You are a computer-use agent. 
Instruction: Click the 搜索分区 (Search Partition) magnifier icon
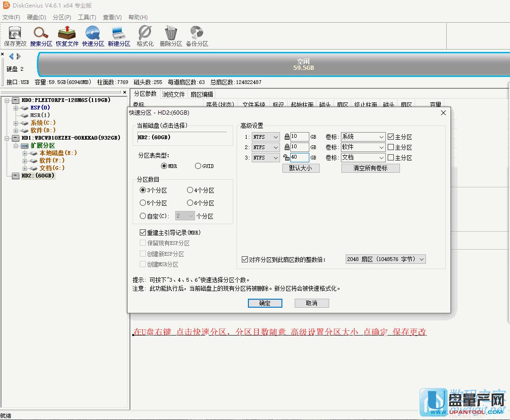(41, 34)
